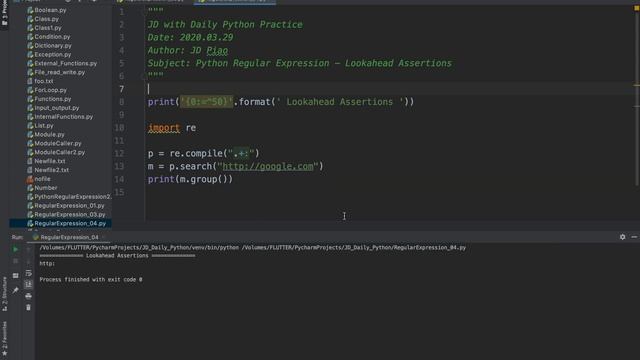Rerun RegularExpression_04 with the green play icon
The height and width of the screenshot is (360, 640).
[x=16, y=249]
